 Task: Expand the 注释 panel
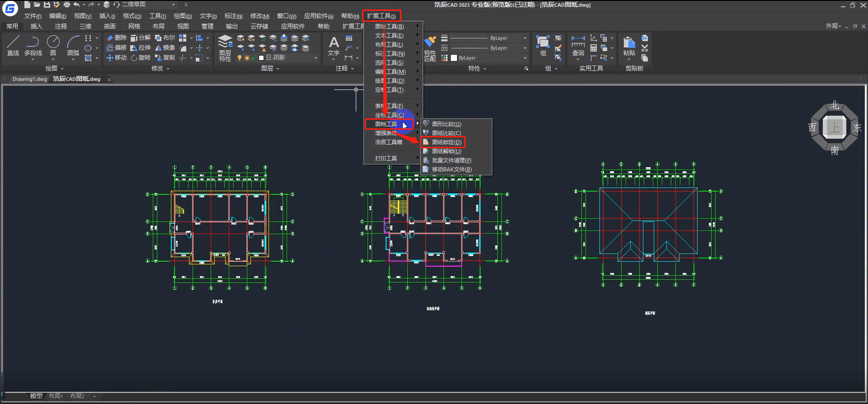(x=344, y=69)
